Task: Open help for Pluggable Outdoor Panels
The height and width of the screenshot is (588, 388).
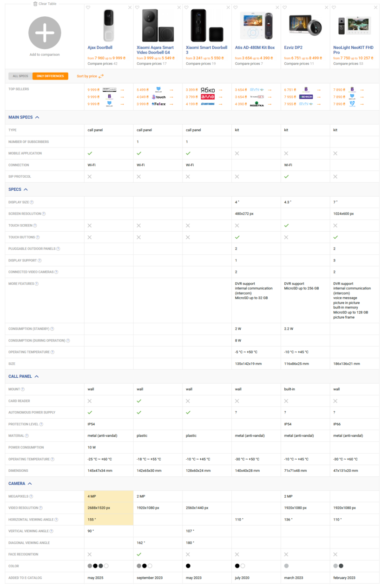Action: [58, 249]
